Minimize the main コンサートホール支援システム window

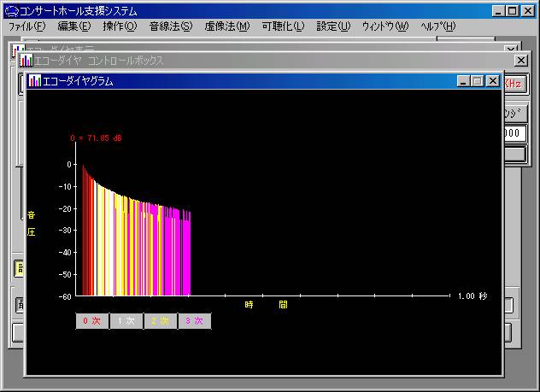(x=498, y=11)
